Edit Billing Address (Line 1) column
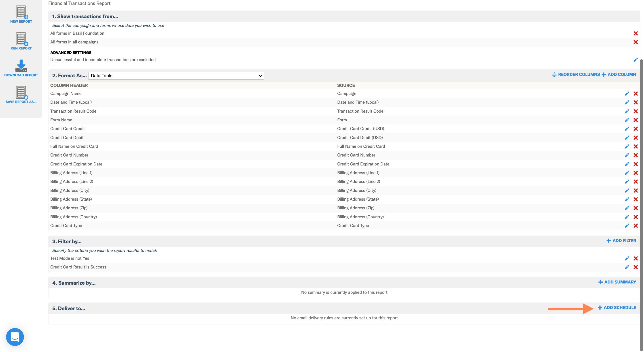The image size is (644, 352). click(627, 173)
